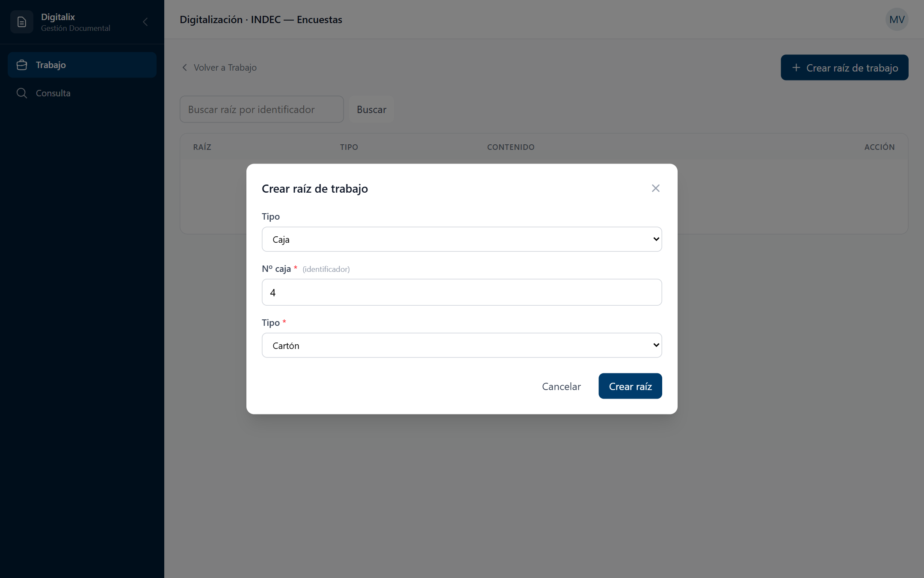
Task: Click the Consulta magnifier icon
Action: pyautogui.click(x=22, y=93)
